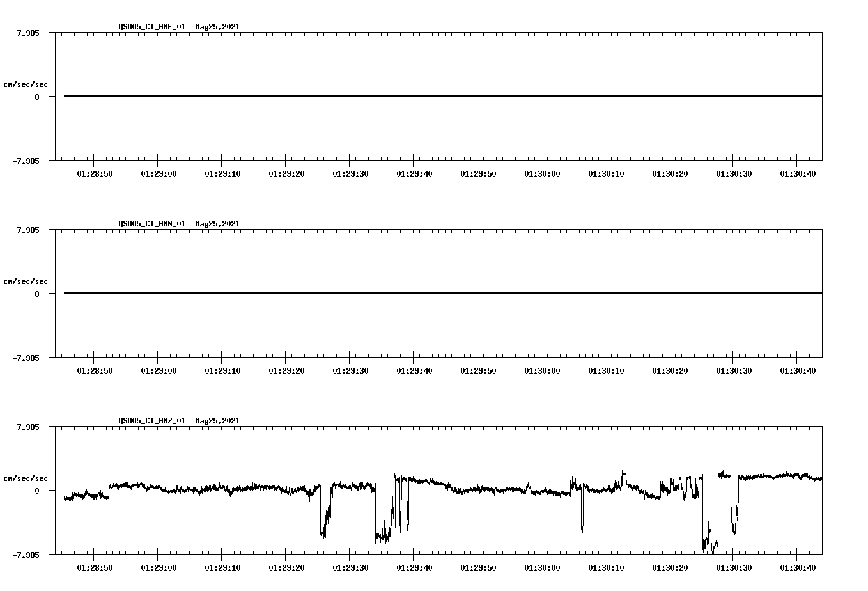Click the cm/sec/sec label on bottom plot
This screenshot has width=868, height=591.
pos(26,477)
